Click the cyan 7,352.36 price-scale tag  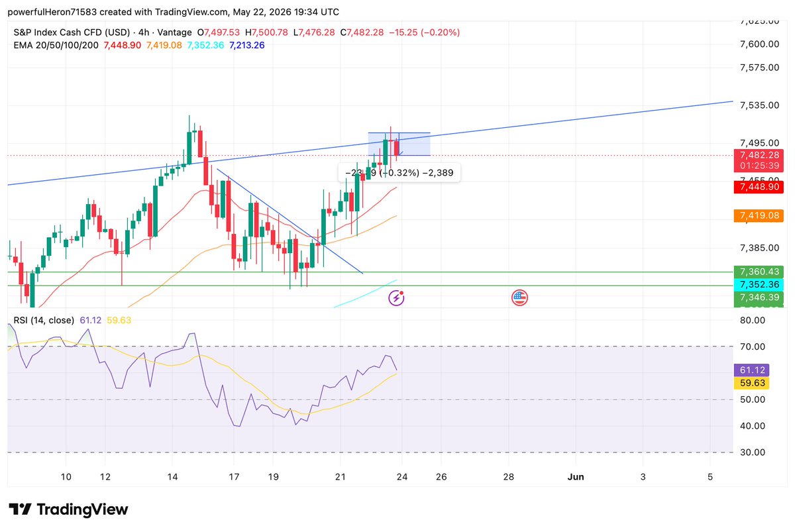759,285
